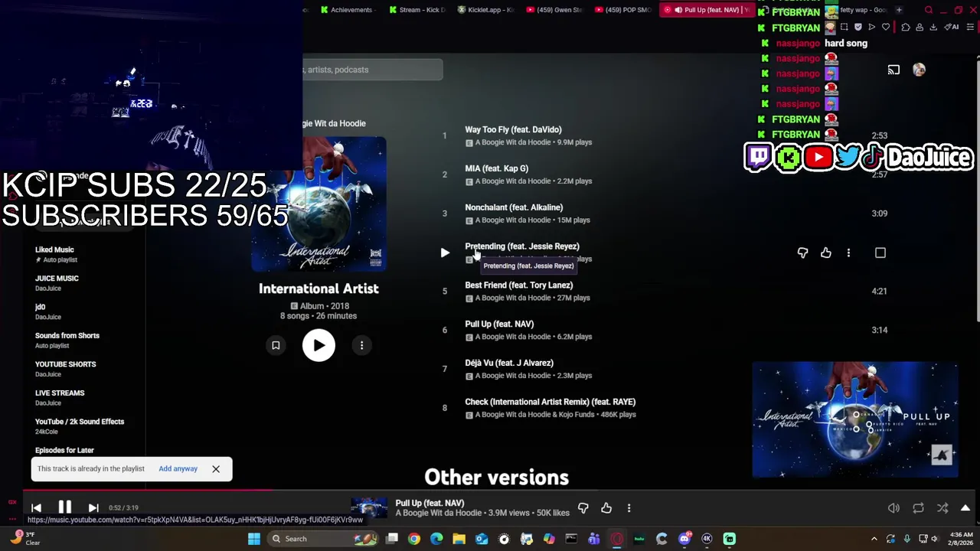The height and width of the screenshot is (551, 980).
Task: Open the account avatar menu
Action: 919,70
